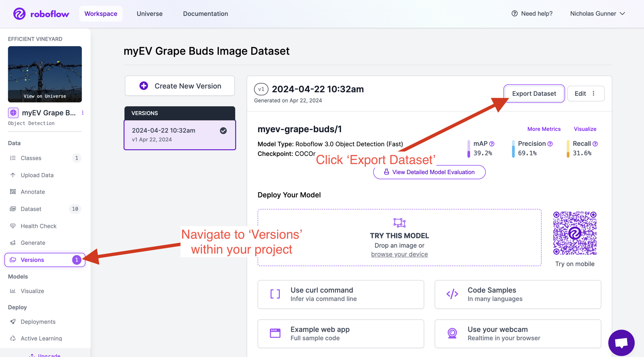644x357 pixels.
Task: Open the chat support bubble
Action: (x=621, y=343)
